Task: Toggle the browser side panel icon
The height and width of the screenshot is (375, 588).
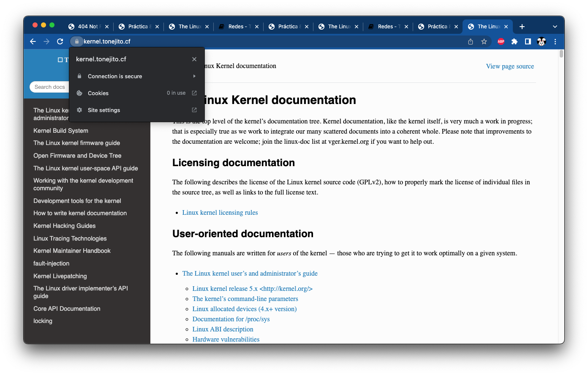Action: coord(528,41)
